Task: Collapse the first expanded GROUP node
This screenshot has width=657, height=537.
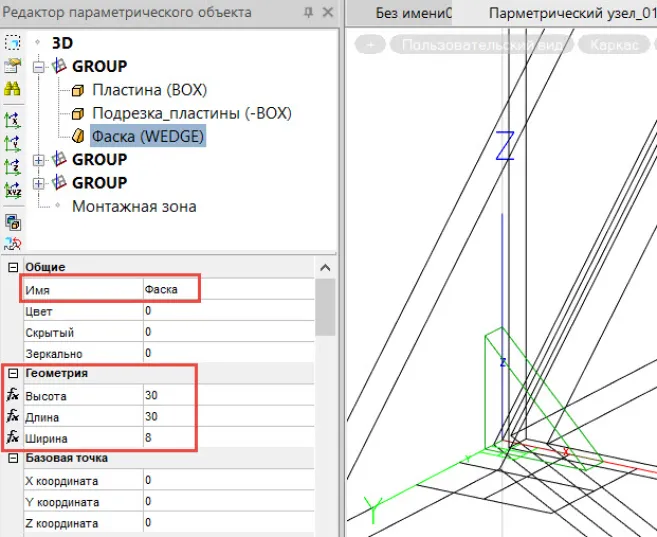Action: (39, 67)
